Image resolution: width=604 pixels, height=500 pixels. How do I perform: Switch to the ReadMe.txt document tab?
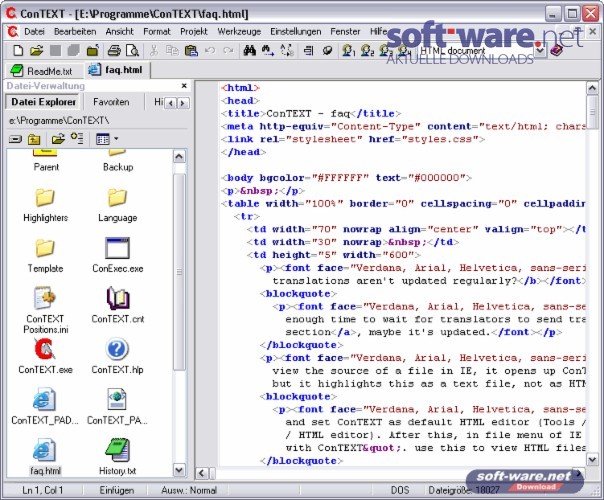[44, 71]
